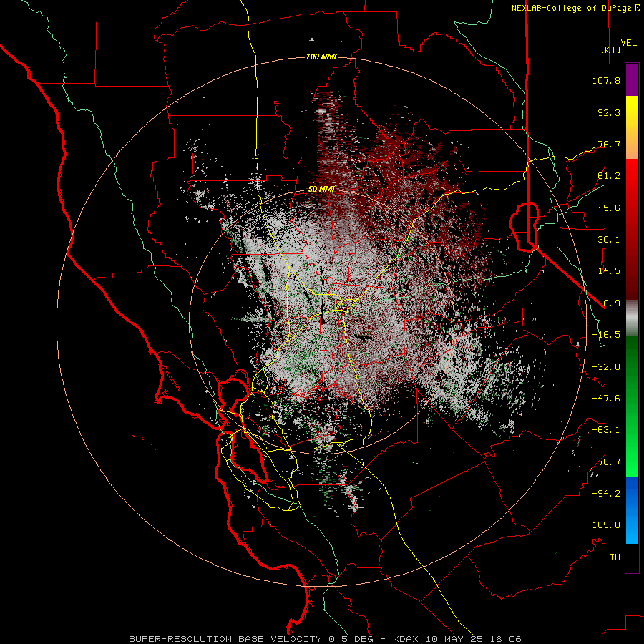Click the 50 NMI range ring label
This screenshot has height=644, width=644.
[321, 190]
